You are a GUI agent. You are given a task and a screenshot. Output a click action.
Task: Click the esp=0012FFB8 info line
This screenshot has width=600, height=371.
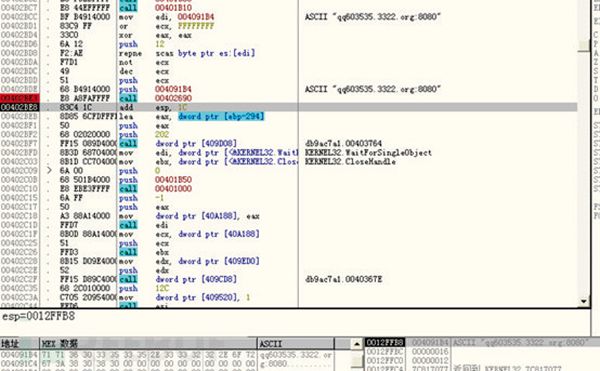point(38,316)
